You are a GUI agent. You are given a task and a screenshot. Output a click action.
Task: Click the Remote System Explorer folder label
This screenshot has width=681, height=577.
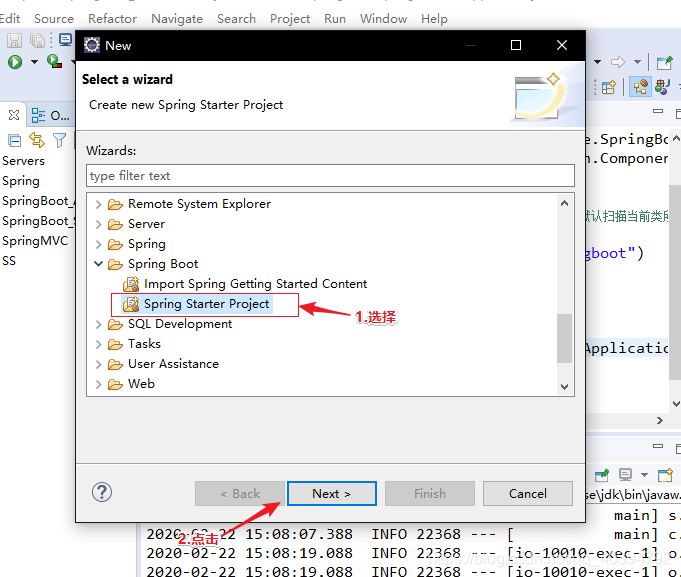tap(199, 204)
